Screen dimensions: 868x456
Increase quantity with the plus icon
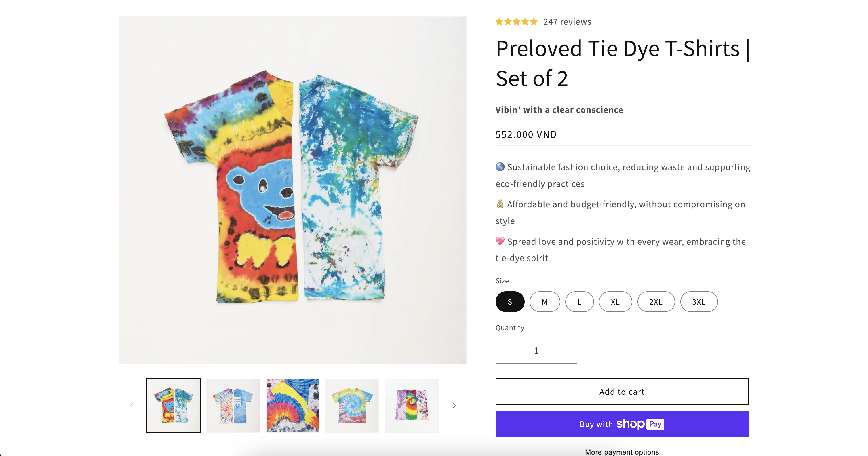coord(564,350)
